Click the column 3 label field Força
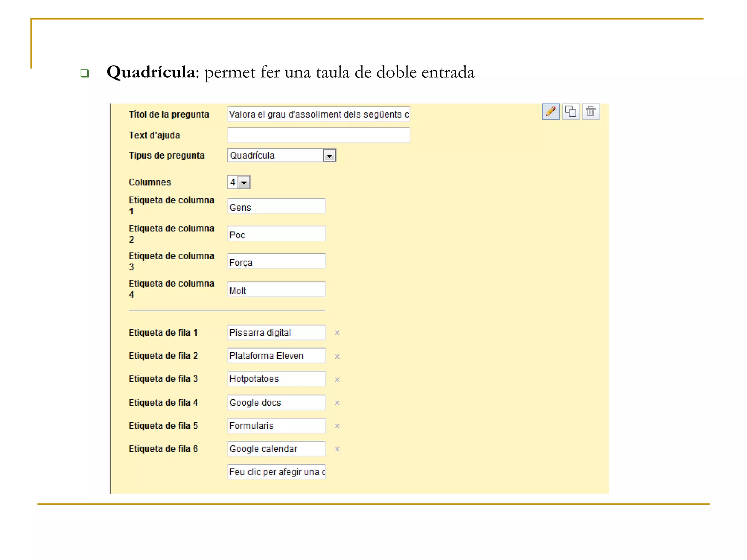Image resolution: width=747 pixels, height=560 pixels. point(276,262)
